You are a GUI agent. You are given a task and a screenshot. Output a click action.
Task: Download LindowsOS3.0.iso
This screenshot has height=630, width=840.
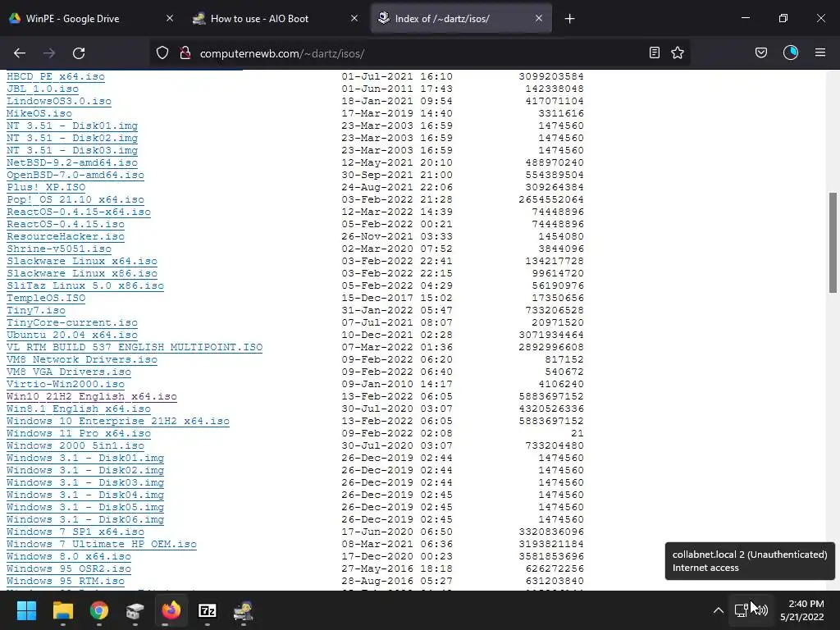(x=59, y=101)
